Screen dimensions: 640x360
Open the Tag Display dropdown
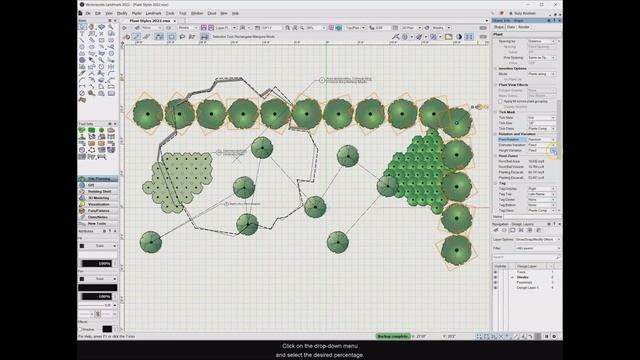(x=542, y=189)
